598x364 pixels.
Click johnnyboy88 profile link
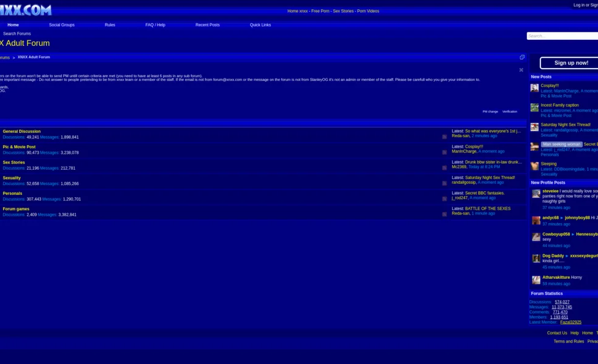(577, 218)
